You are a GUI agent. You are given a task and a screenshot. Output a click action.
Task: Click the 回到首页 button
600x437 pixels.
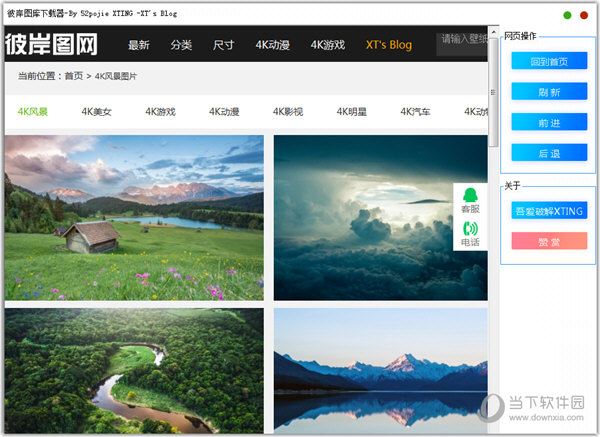tap(549, 61)
